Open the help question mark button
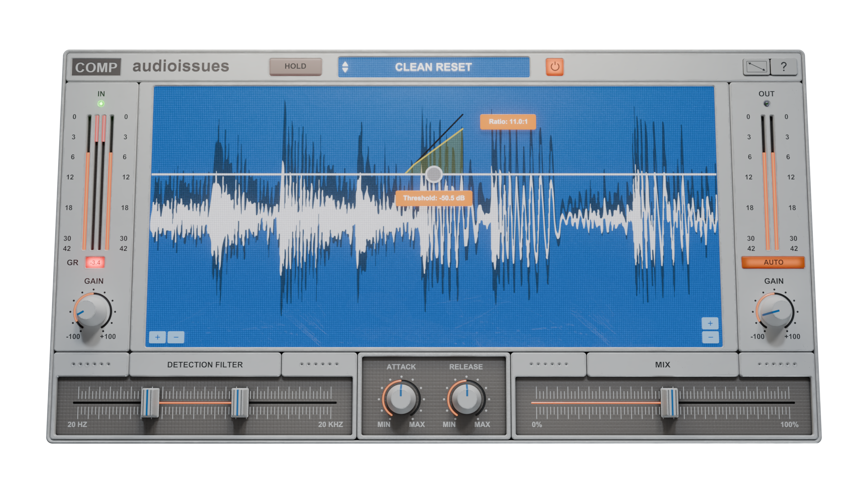This screenshot has height=488, width=868. coord(783,67)
